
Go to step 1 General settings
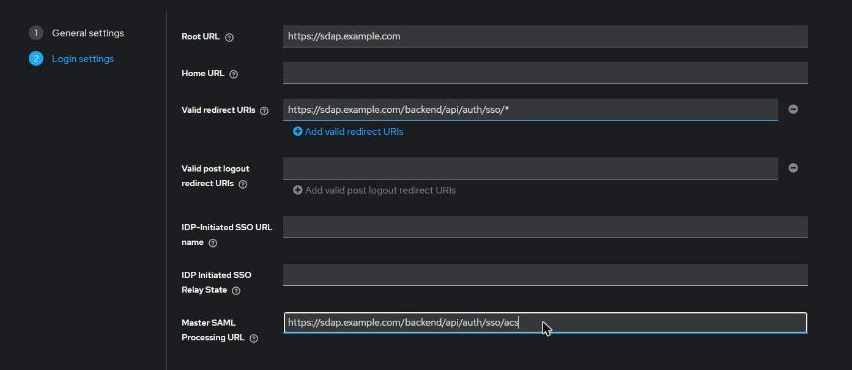[x=77, y=33]
